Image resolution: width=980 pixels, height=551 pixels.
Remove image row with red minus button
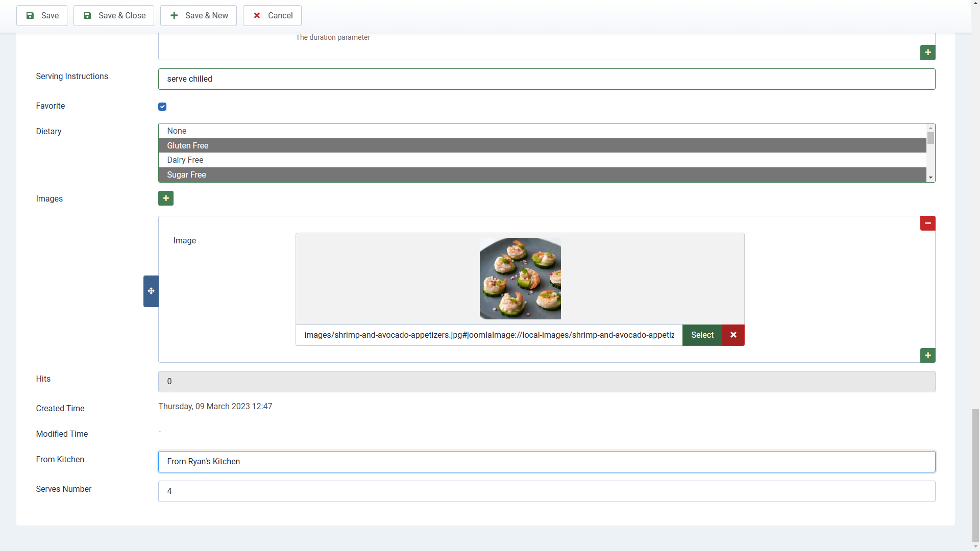click(x=927, y=223)
